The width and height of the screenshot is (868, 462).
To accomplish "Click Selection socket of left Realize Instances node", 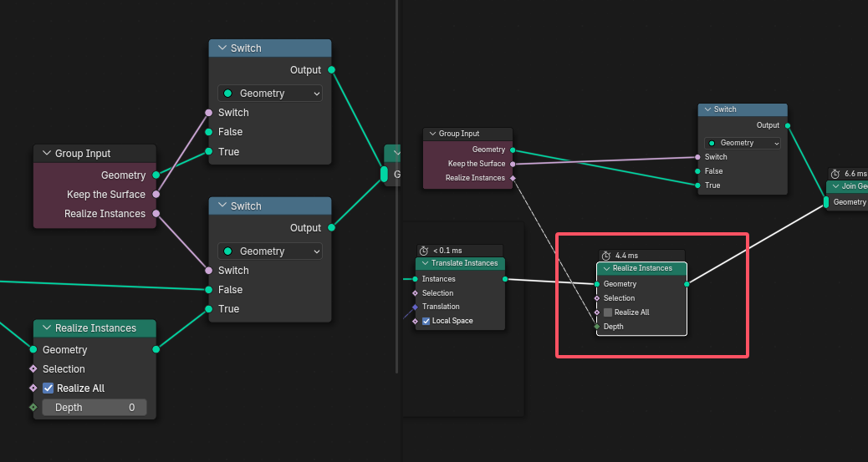I will click(33, 369).
